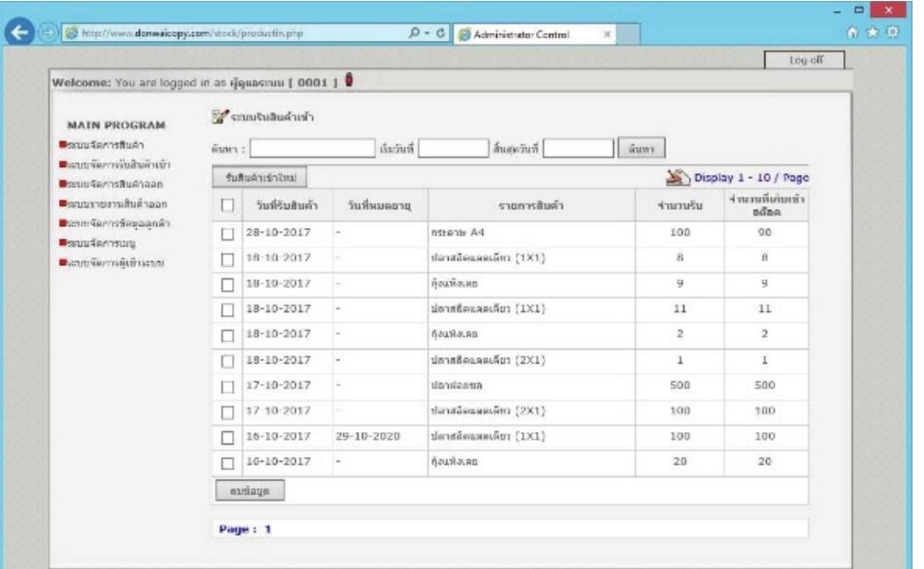Click the Log off button
Viewport: 924px width, 569px height.
[x=804, y=61]
